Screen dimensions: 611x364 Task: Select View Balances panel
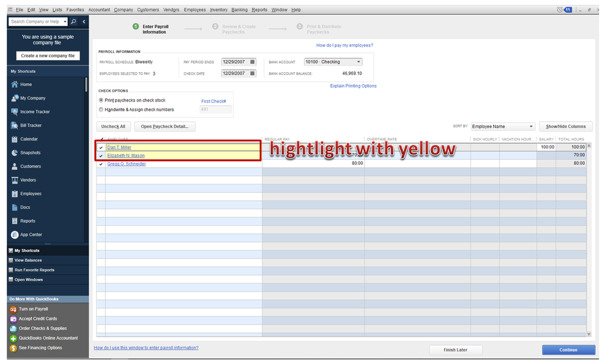tap(48, 260)
